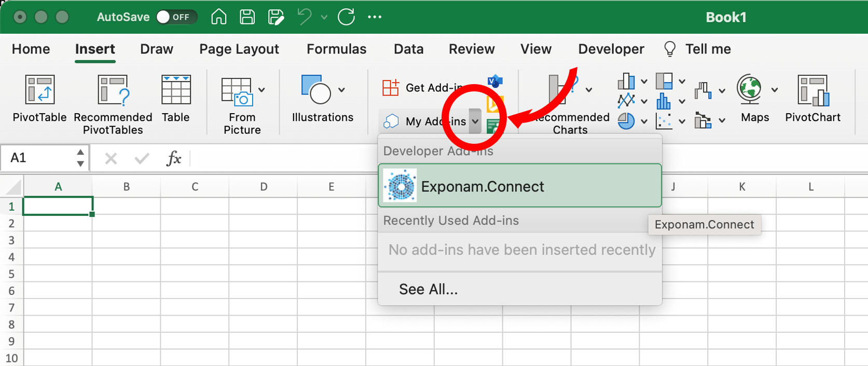Image resolution: width=868 pixels, height=366 pixels.
Task: Insert a PivotChart
Action: (812, 91)
